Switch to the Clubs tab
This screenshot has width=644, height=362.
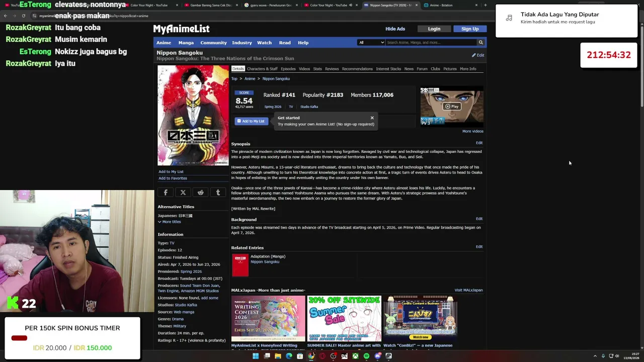coord(436,69)
